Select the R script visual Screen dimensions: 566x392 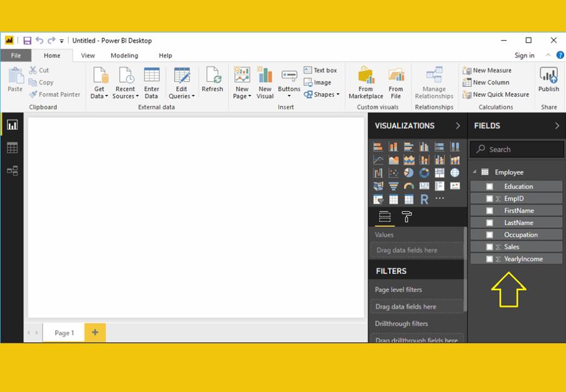(424, 199)
